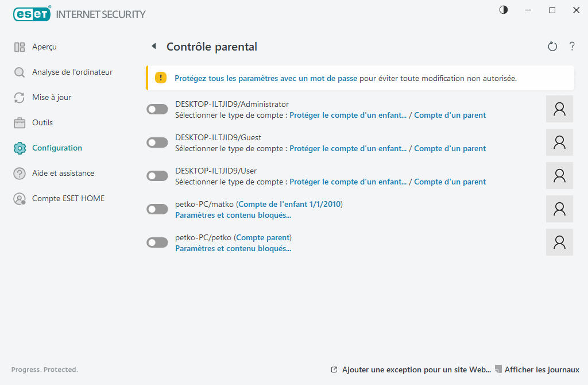The height and width of the screenshot is (385, 588).
Task: Enable the petko-PC/matko account switch
Action: [157, 209]
